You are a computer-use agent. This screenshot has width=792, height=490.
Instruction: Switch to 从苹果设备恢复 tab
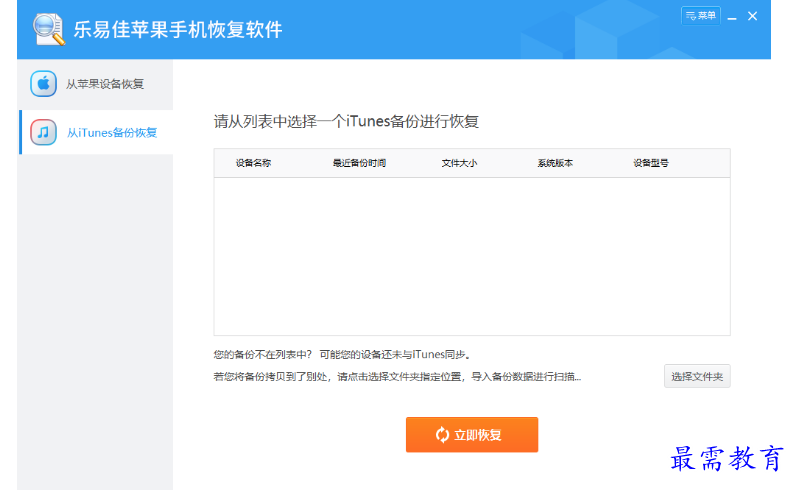(96, 84)
